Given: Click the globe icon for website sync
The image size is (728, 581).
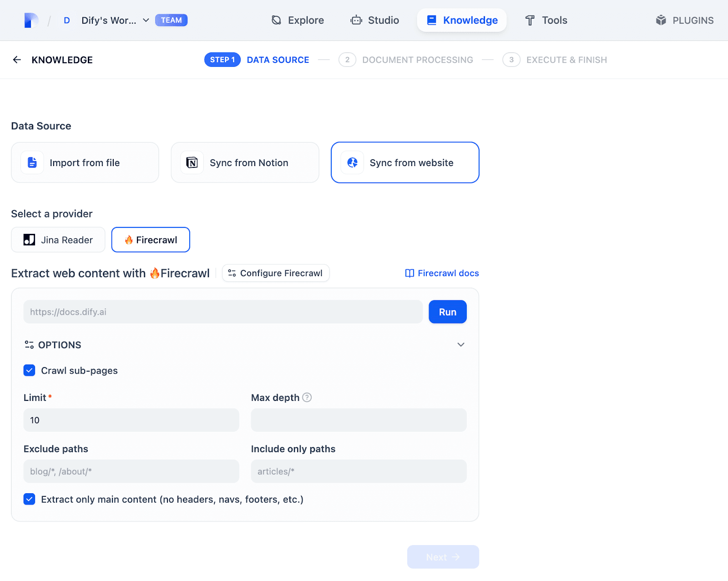Looking at the screenshot, I should tap(352, 162).
